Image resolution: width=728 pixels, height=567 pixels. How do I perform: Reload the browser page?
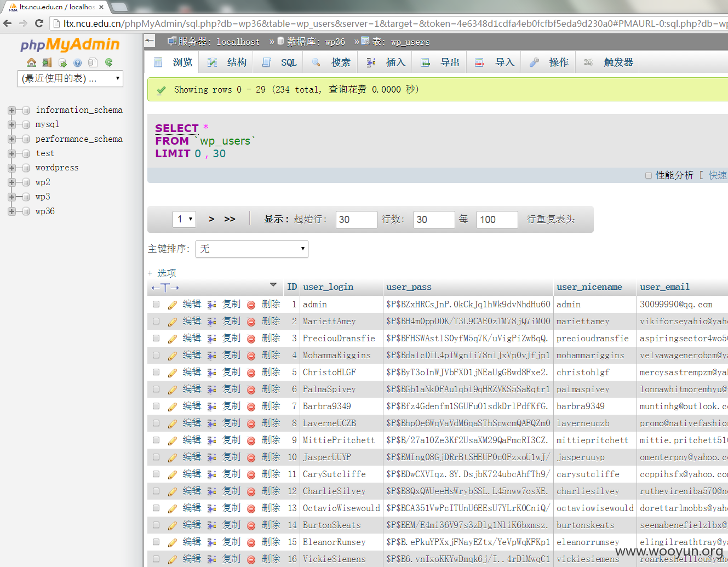39,24
